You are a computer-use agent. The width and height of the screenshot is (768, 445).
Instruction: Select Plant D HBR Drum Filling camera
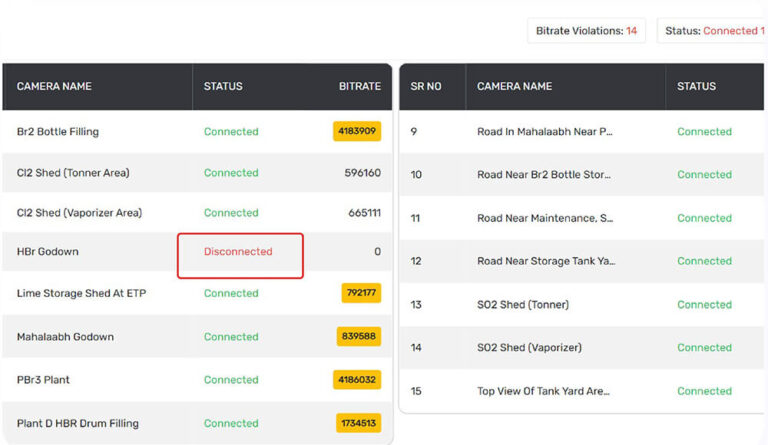pos(78,423)
